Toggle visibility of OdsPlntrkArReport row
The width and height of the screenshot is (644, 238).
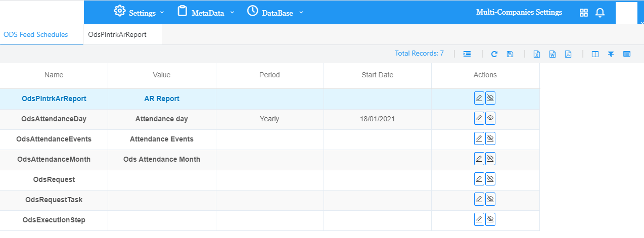point(490,98)
